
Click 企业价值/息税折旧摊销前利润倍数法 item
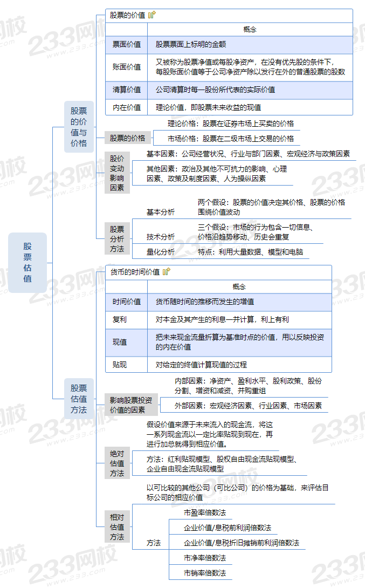(x=242, y=543)
